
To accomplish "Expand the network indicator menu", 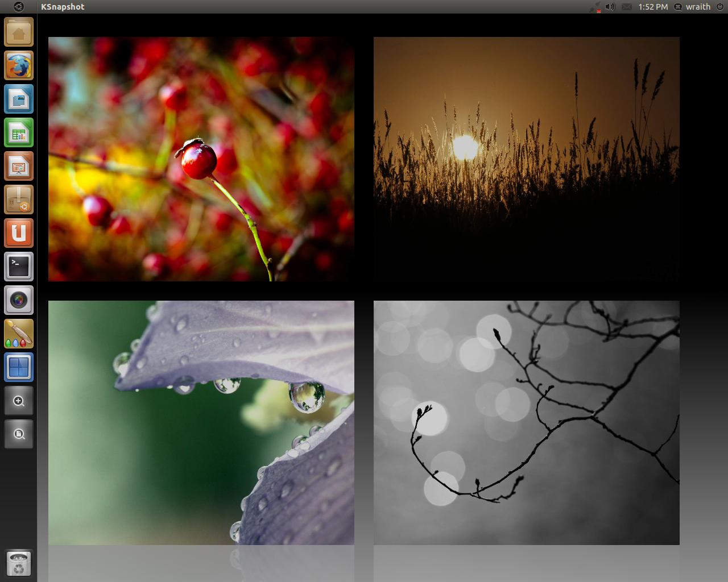I will pyautogui.click(x=595, y=7).
